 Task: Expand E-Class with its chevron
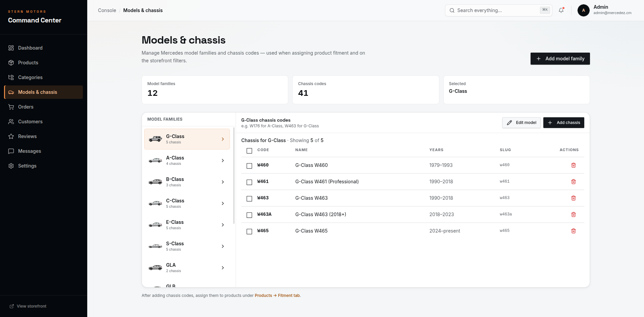click(223, 225)
